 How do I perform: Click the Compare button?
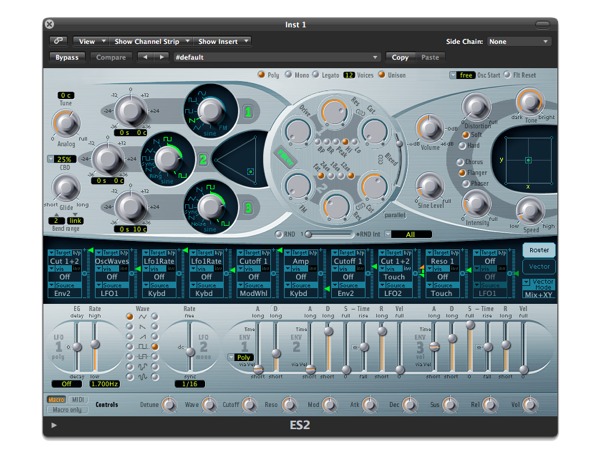(111, 57)
